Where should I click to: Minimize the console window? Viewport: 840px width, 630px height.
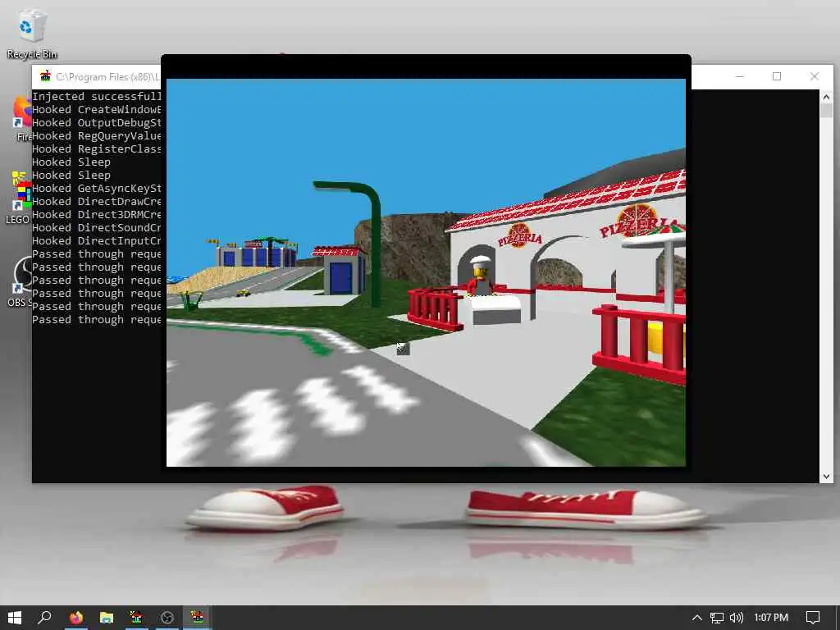coord(740,76)
